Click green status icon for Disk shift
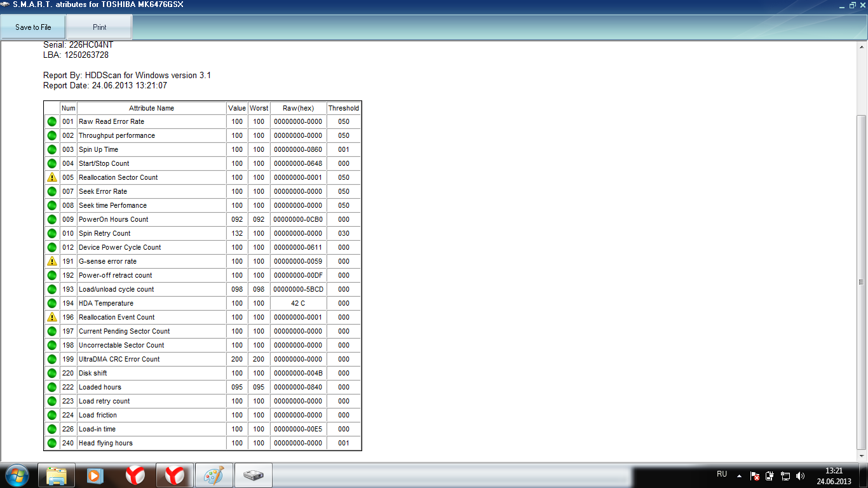This screenshot has height=488, width=868. pos(52,373)
